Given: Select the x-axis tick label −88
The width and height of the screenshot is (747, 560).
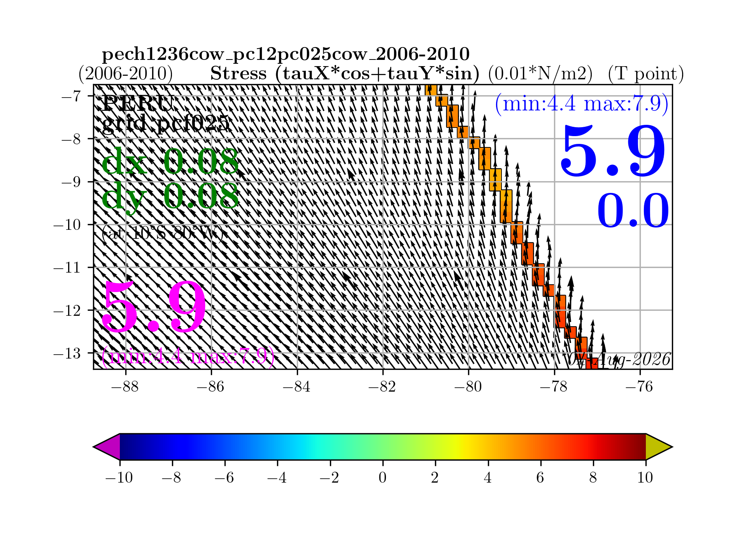Looking at the screenshot, I should click(125, 387).
